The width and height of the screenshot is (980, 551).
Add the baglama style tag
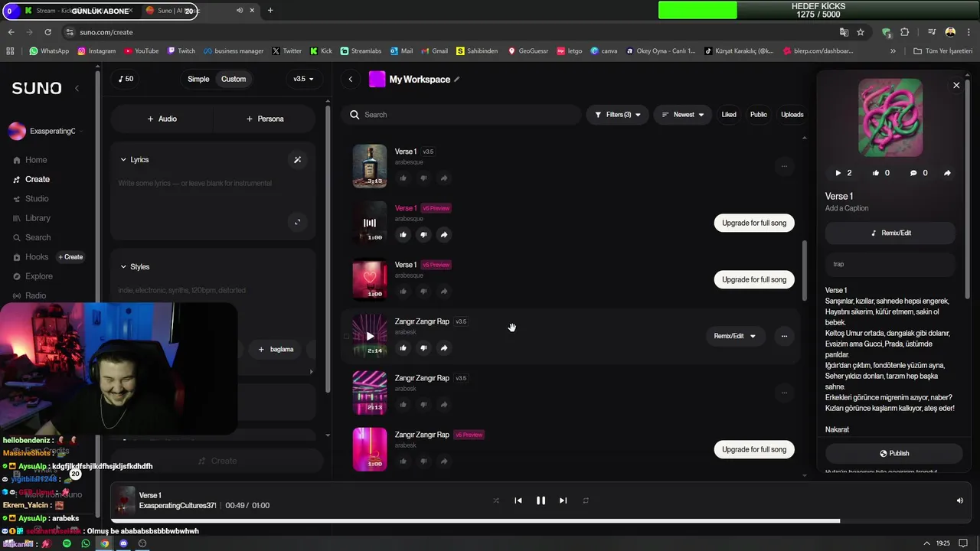click(276, 349)
